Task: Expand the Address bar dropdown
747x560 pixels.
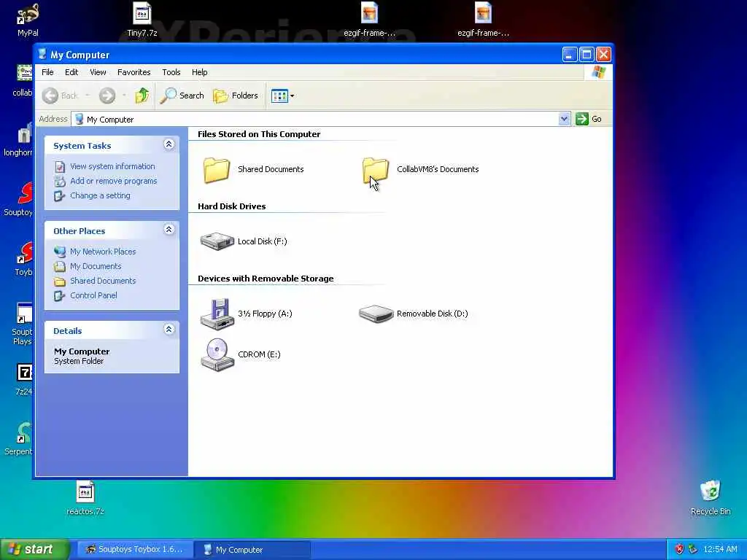Action: (564, 119)
